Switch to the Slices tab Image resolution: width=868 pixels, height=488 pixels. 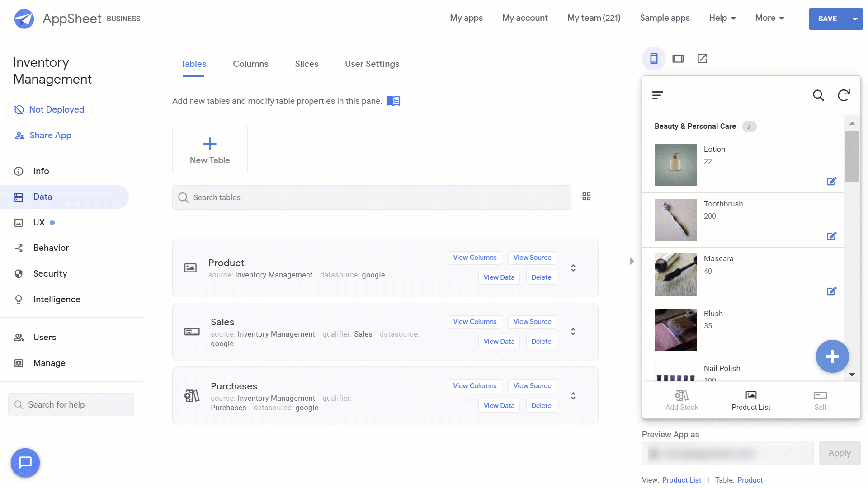click(307, 64)
